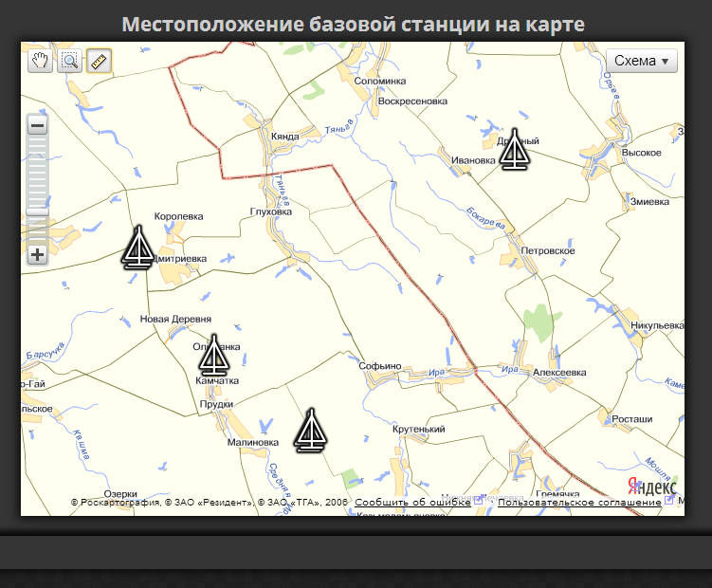The image size is (712, 588).
Task: Click the Росташи village label
Action: [x=631, y=419]
